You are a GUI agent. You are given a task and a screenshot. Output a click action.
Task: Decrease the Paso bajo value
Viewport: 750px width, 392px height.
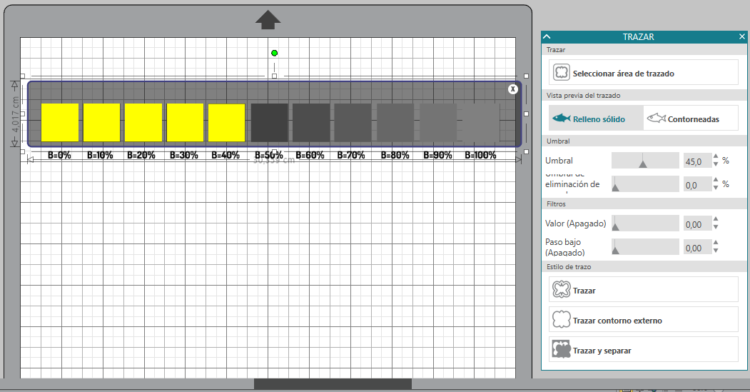(x=716, y=250)
